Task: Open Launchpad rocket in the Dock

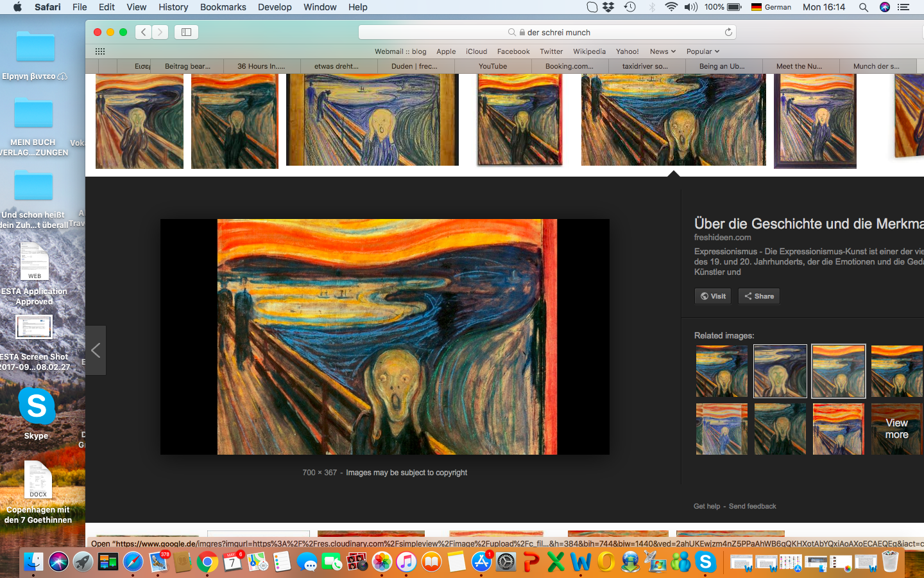Action: [x=83, y=562]
